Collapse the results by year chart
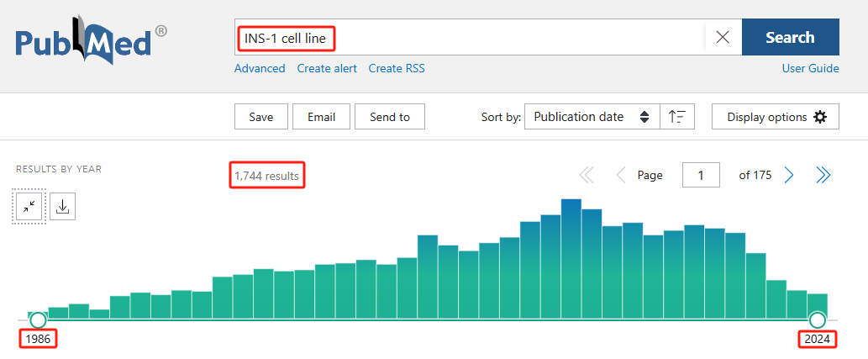 coord(29,207)
